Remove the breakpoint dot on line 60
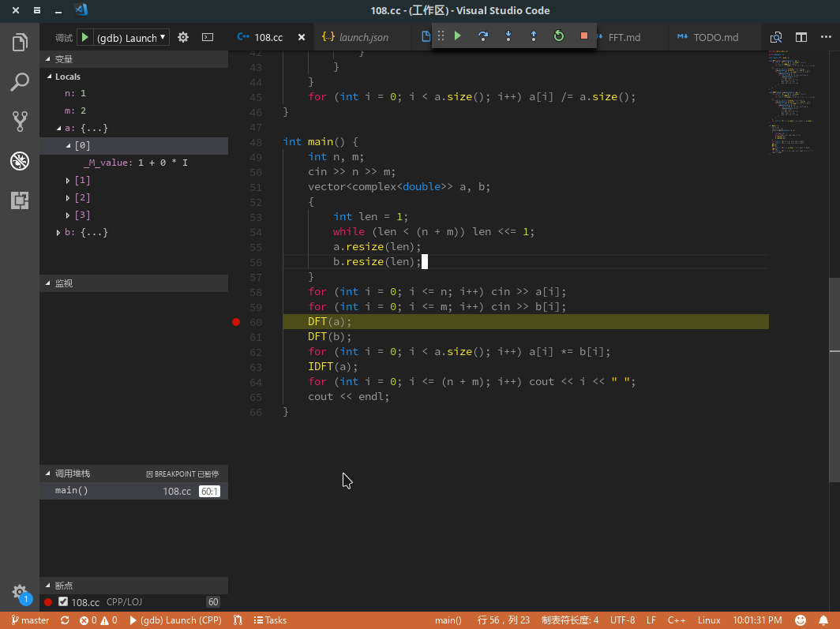 tap(236, 322)
